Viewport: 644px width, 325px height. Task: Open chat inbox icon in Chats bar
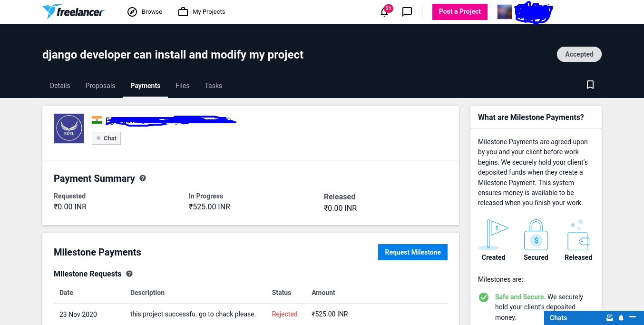610,318
